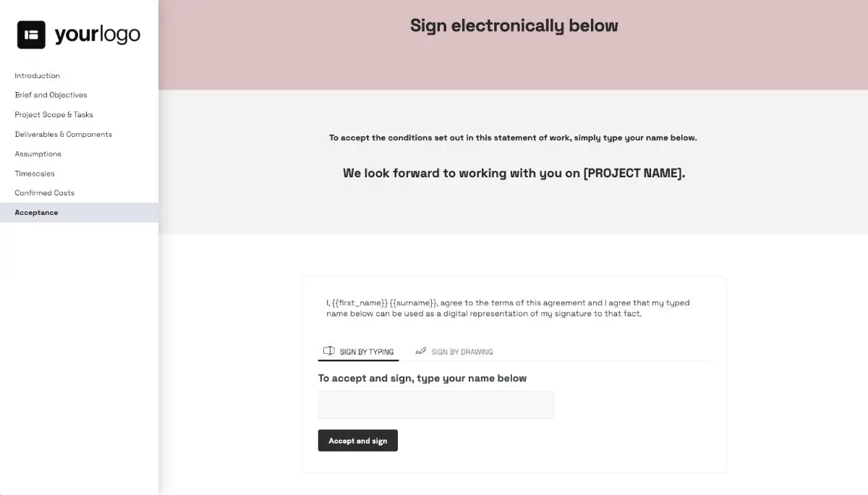The image size is (868, 495).
Task: Click the yourlogo brand icon
Action: (30, 33)
